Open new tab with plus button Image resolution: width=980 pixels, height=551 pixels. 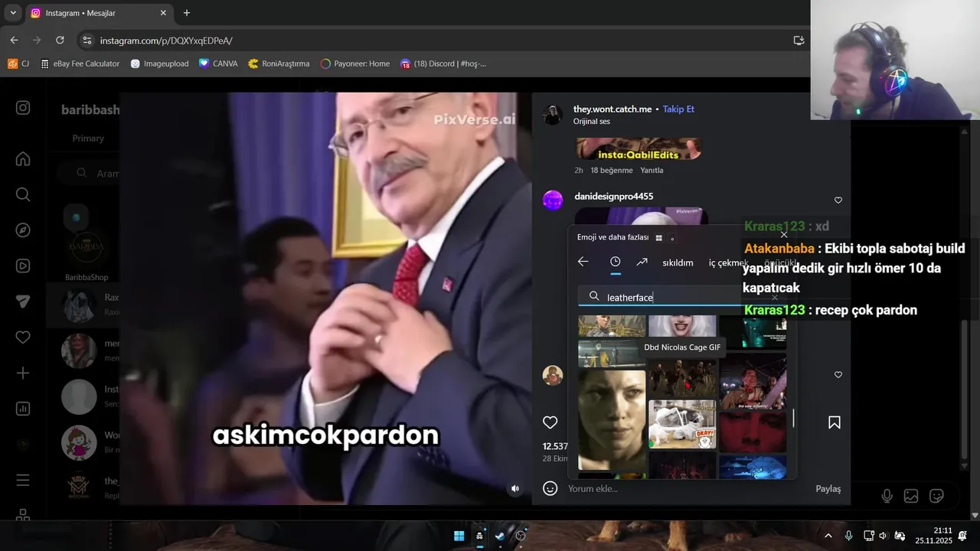(x=187, y=13)
